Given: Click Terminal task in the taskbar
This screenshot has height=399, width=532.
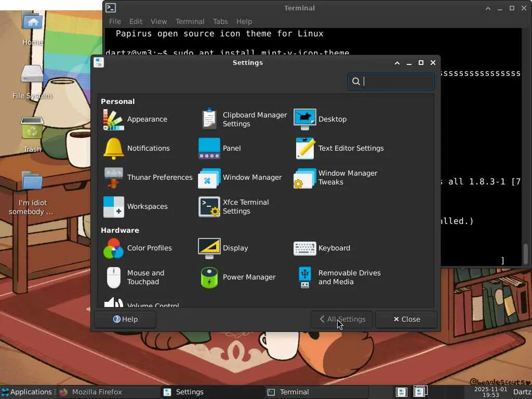Looking at the screenshot, I should click(317, 392).
